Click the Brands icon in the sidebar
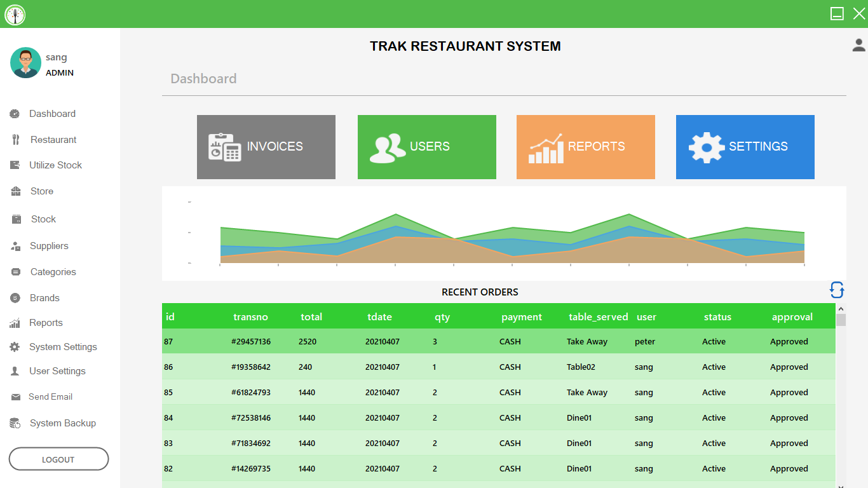This screenshot has width=868, height=488. point(16,297)
